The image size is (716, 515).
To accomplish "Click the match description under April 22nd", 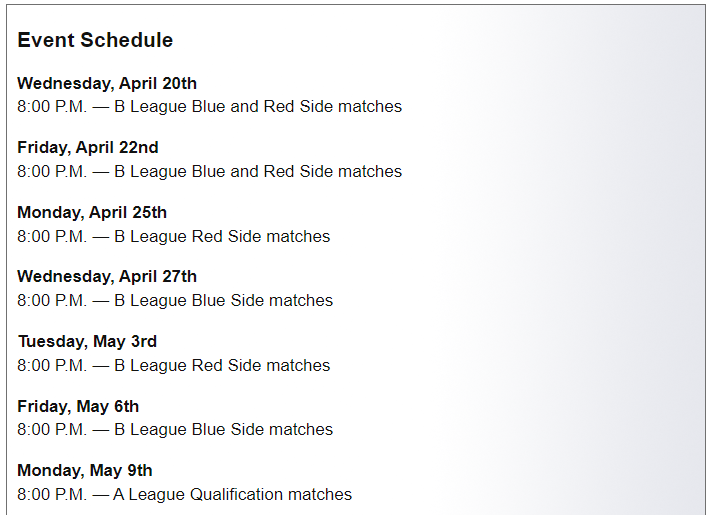I will click(258, 171).
